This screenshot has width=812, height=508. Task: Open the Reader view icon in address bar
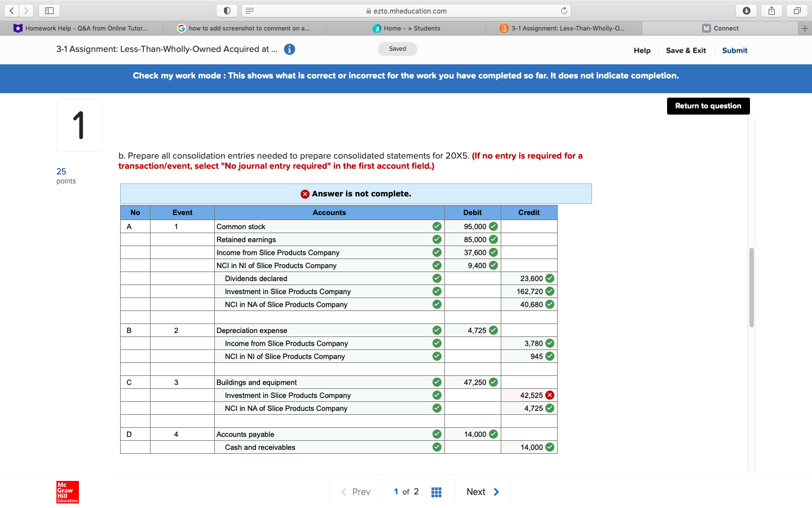[250, 11]
